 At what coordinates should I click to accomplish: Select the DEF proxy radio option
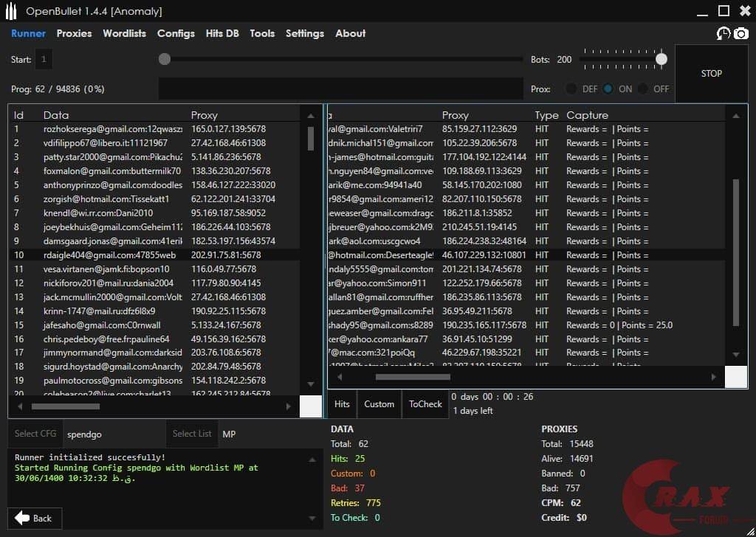pyautogui.click(x=571, y=89)
